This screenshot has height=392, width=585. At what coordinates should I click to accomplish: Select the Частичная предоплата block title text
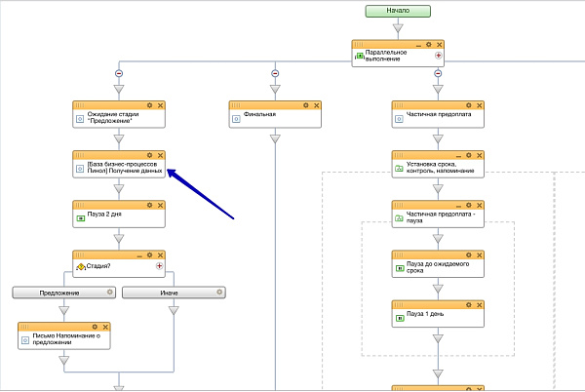439,114
